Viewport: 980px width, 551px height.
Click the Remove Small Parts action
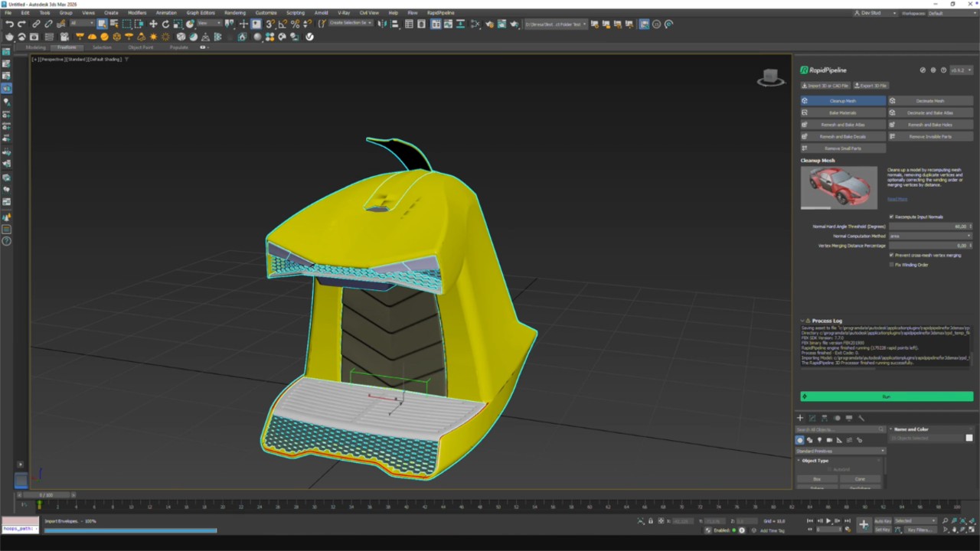coord(843,148)
